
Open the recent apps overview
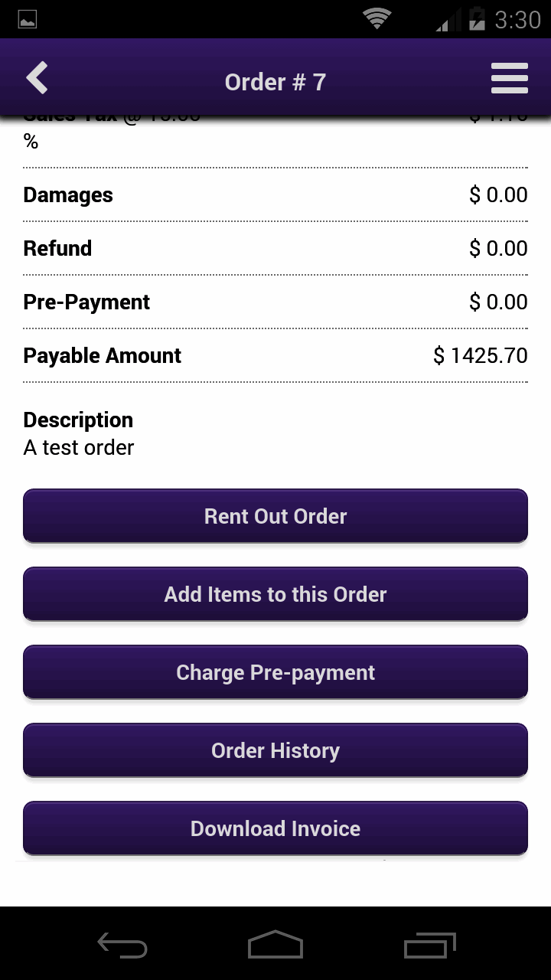click(429, 945)
